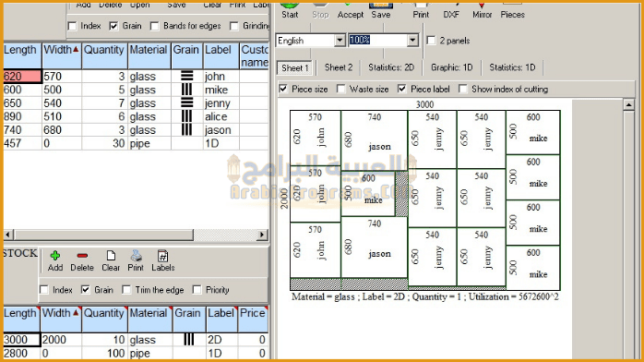The image size is (644, 362).
Task: Enable Trim the edge checkbox
Action: click(x=126, y=290)
